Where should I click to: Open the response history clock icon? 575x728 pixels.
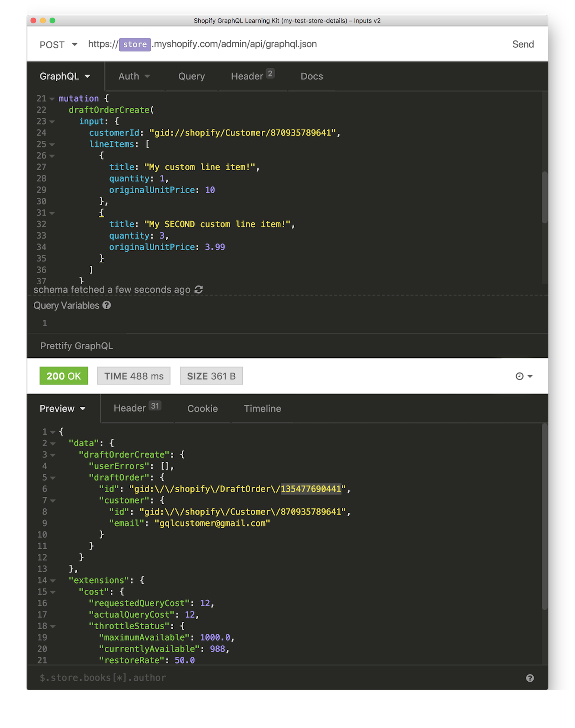(x=523, y=376)
